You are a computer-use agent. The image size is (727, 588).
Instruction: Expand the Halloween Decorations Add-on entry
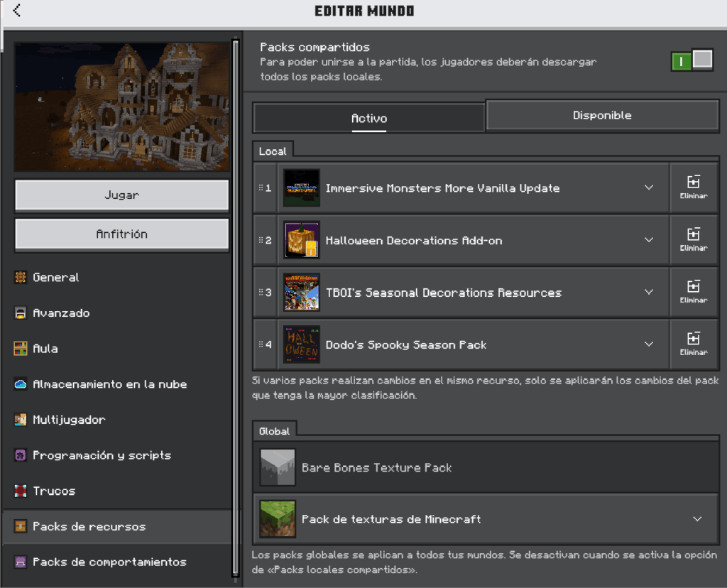[648, 240]
